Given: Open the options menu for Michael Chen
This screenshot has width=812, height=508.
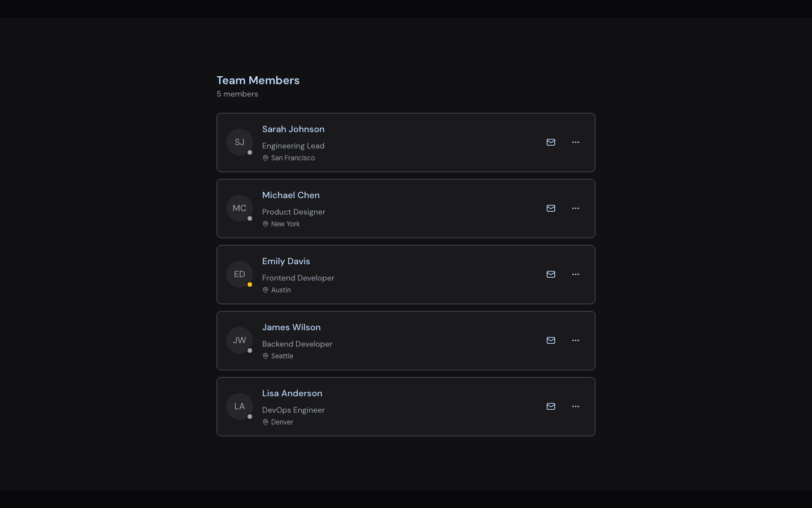Looking at the screenshot, I should click(x=576, y=208).
